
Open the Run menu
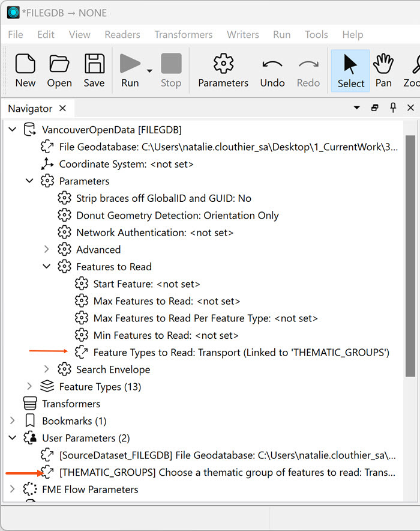281,35
